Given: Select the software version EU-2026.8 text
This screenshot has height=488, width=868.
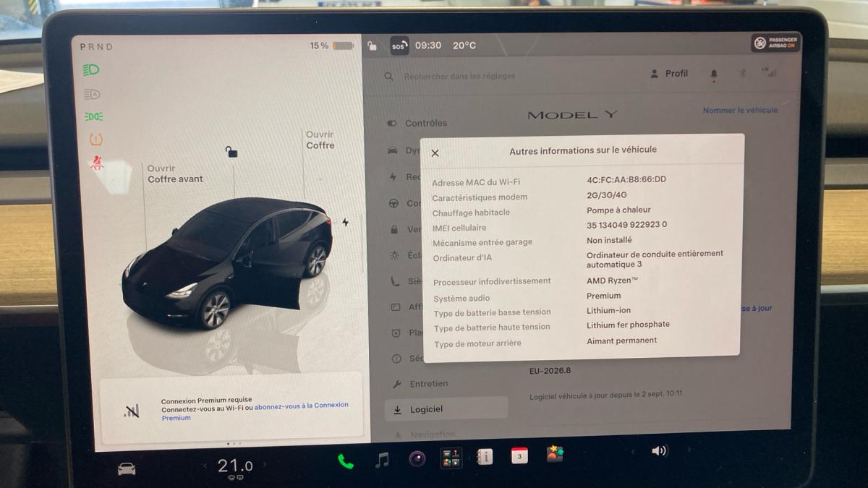Looking at the screenshot, I should [x=550, y=371].
